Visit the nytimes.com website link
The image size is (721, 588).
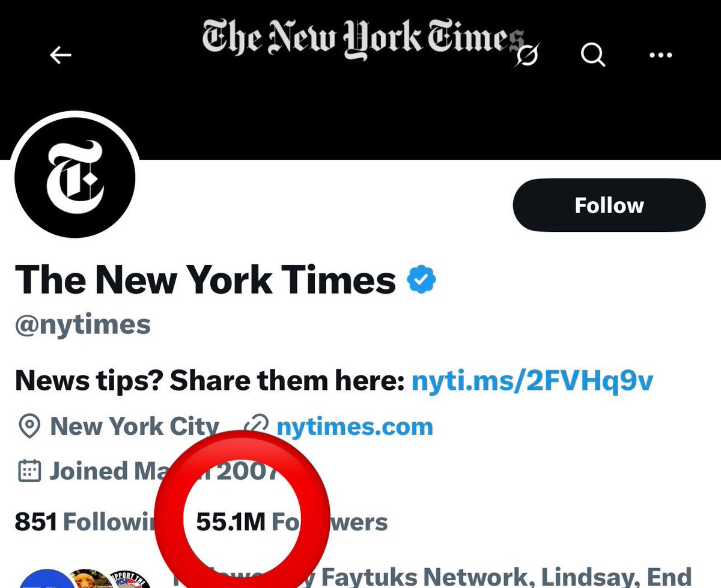point(354,427)
